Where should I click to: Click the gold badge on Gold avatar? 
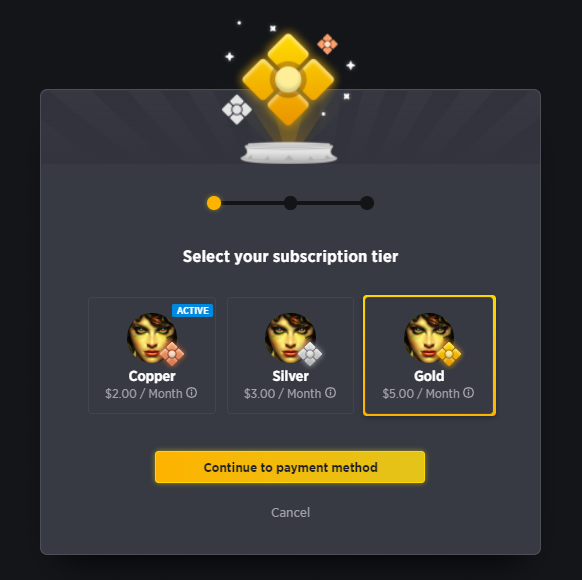click(x=449, y=354)
